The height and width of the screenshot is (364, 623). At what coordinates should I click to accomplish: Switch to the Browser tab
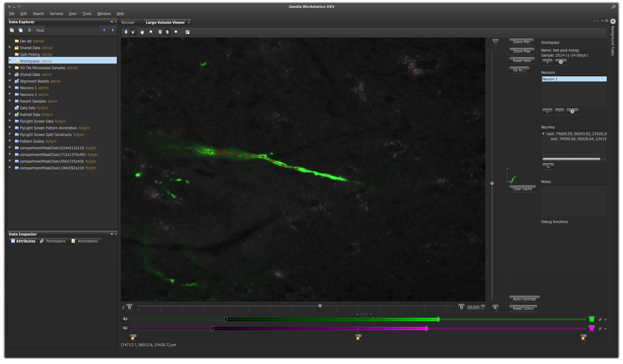(x=128, y=22)
